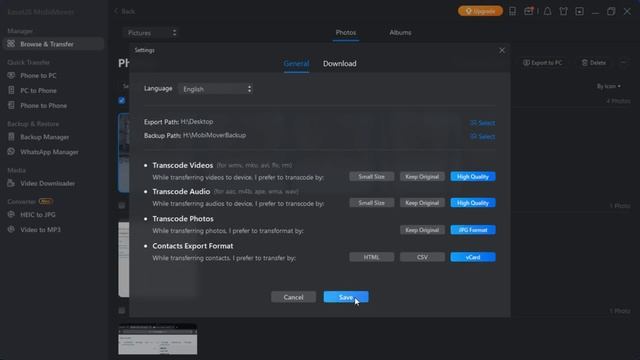This screenshot has width=640, height=360.
Task: Switch to the Photos tab
Action: click(x=346, y=33)
